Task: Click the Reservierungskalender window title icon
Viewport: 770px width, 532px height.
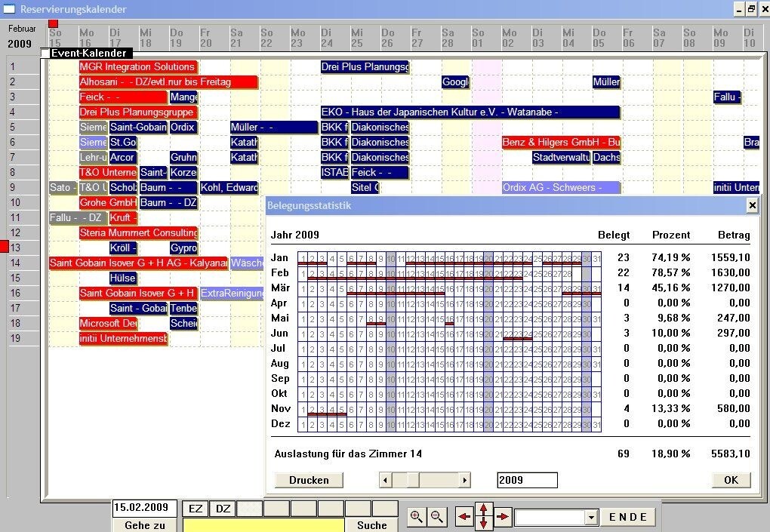Action: 9,9
